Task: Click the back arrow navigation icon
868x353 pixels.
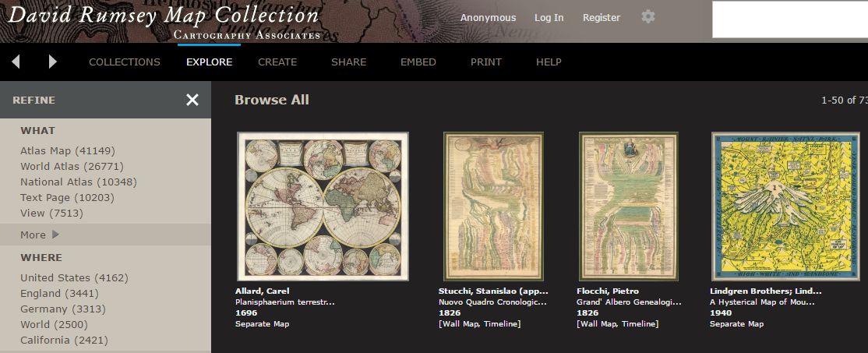Action: (16, 62)
